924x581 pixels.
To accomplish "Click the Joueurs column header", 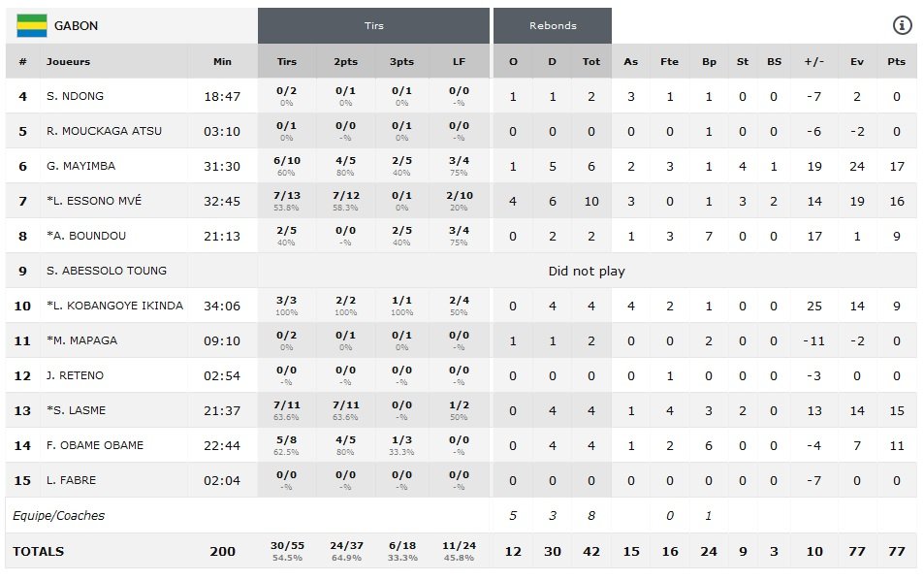I will (68, 61).
